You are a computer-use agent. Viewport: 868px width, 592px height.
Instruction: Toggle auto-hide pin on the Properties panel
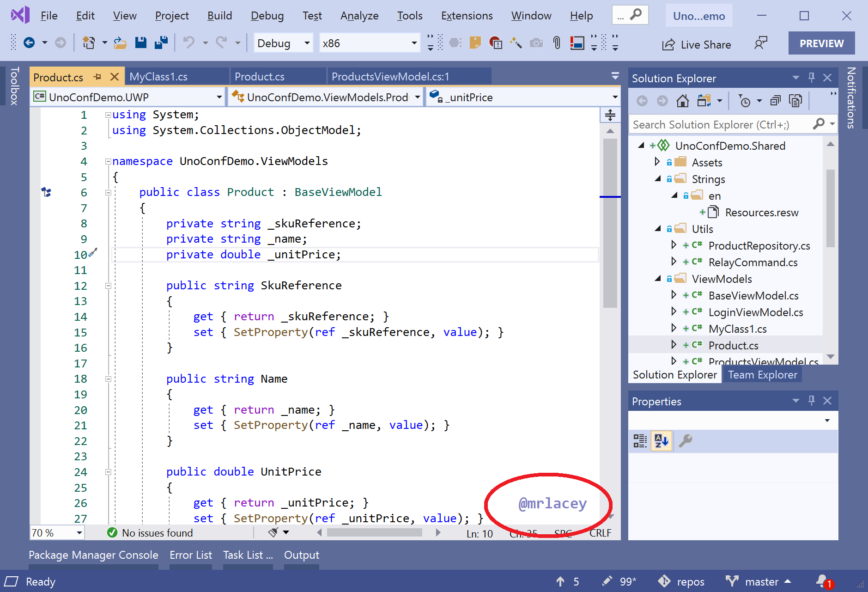tap(812, 401)
